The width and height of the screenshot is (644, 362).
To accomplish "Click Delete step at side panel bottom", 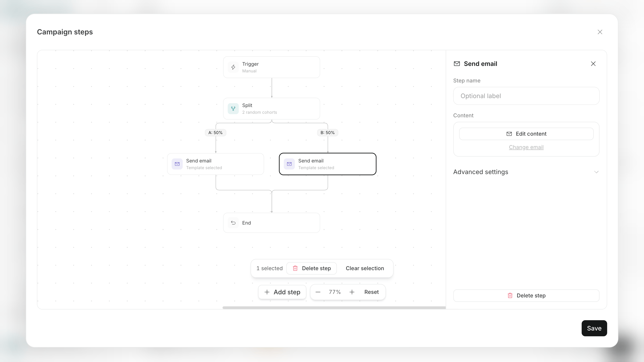I will click(526, 296).
